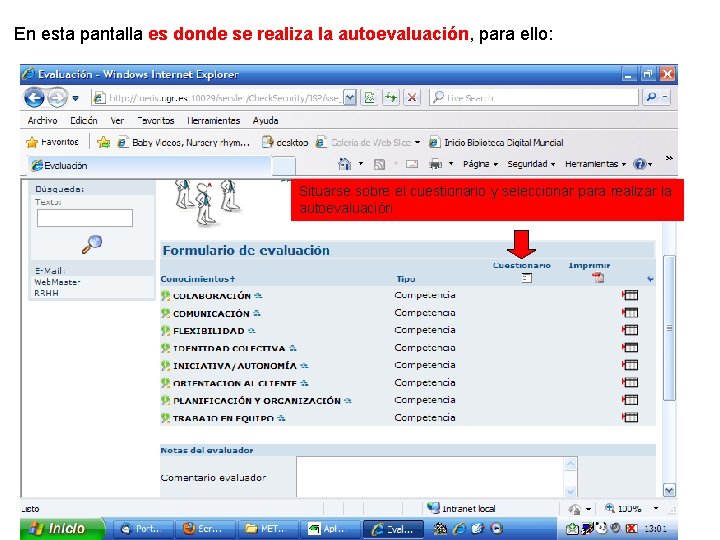Expand the address bar dropdown
720x540 pixels.
coord(350,98)
